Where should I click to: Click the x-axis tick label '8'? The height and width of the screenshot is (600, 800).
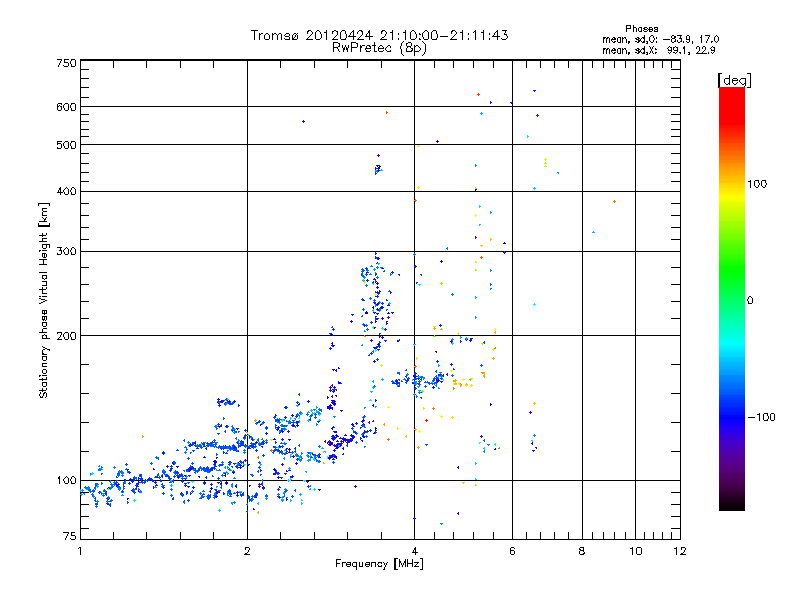click(582, 551)
